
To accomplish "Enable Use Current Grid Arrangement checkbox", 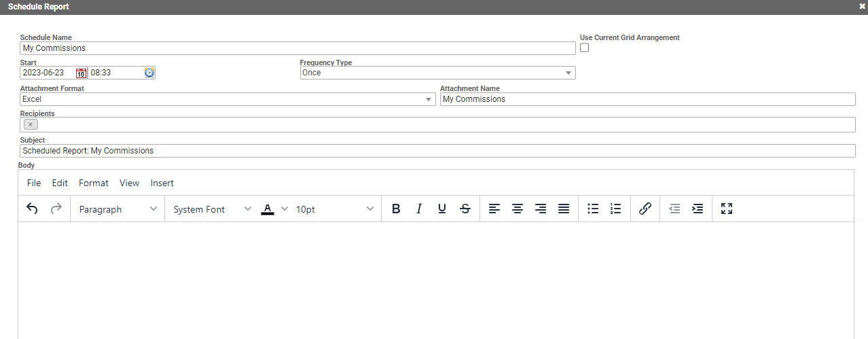I will (585, 48).
